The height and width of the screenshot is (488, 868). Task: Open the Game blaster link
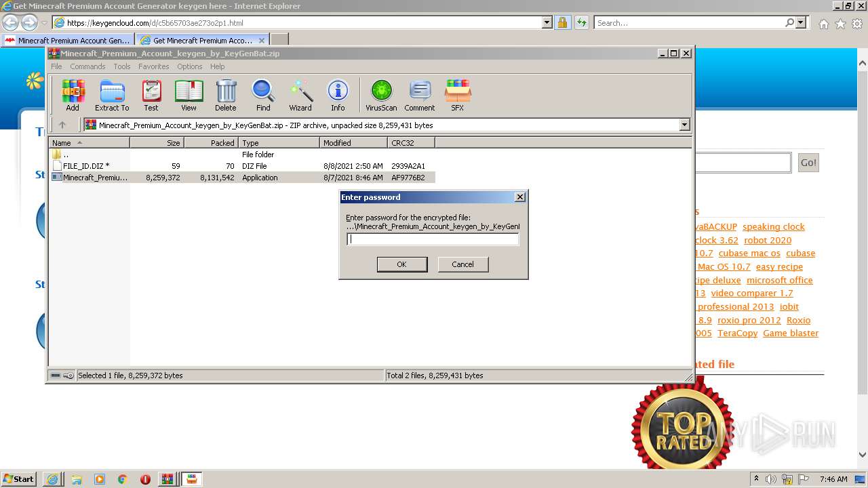(791, 333)
